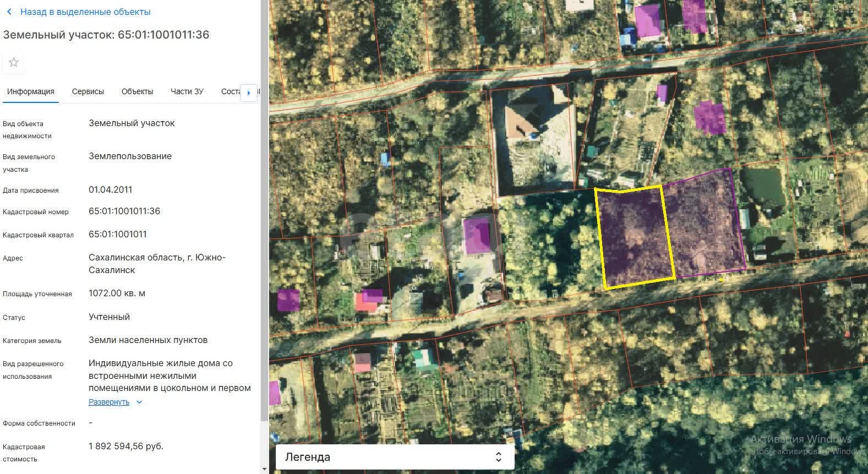Viewport: 868px width, 474px height.
Task: Click the pond east of purple parcel
Action: (x=762, y=186)
